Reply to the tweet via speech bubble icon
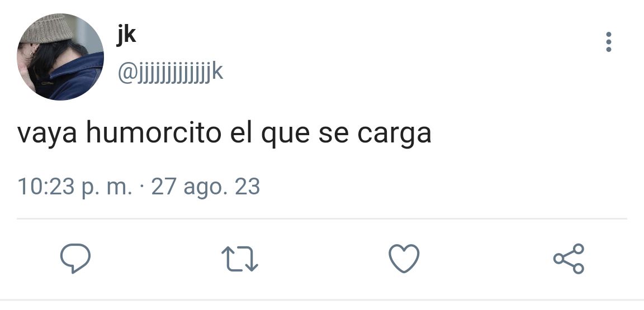 coord(75,258)
